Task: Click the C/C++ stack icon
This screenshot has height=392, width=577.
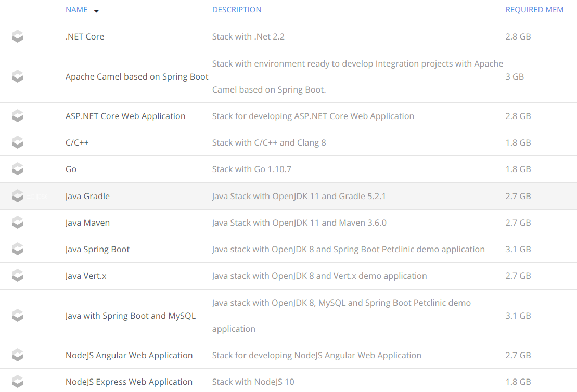Action: tap(18, 142)
